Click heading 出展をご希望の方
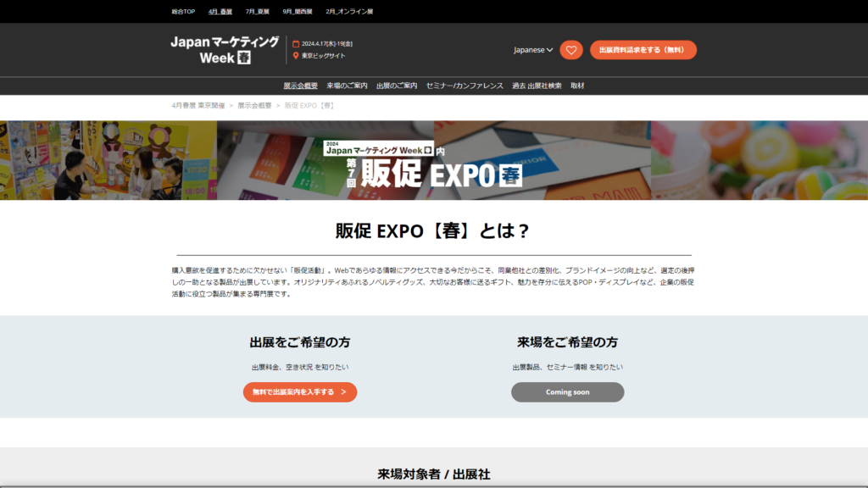868x488 pixels. point(300,342)
